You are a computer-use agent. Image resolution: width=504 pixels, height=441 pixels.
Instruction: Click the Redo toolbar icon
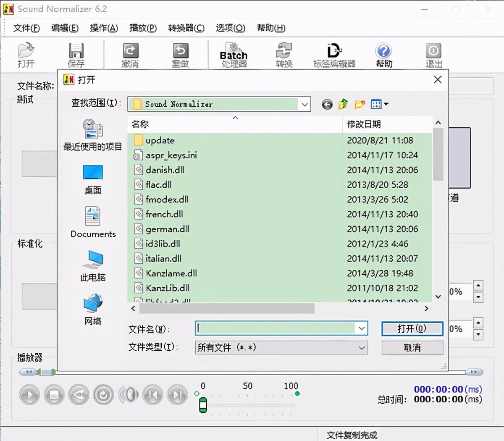(180, 55)
